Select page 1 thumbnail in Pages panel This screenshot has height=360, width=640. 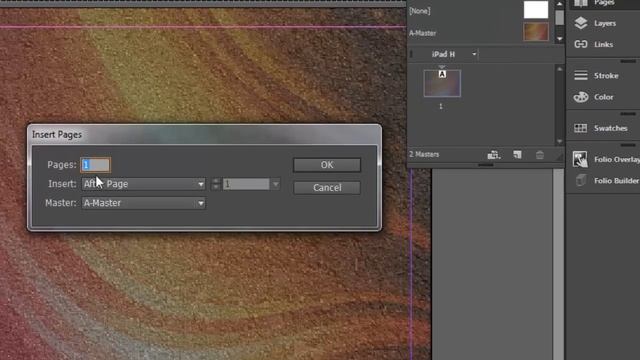tap(442, 83)
